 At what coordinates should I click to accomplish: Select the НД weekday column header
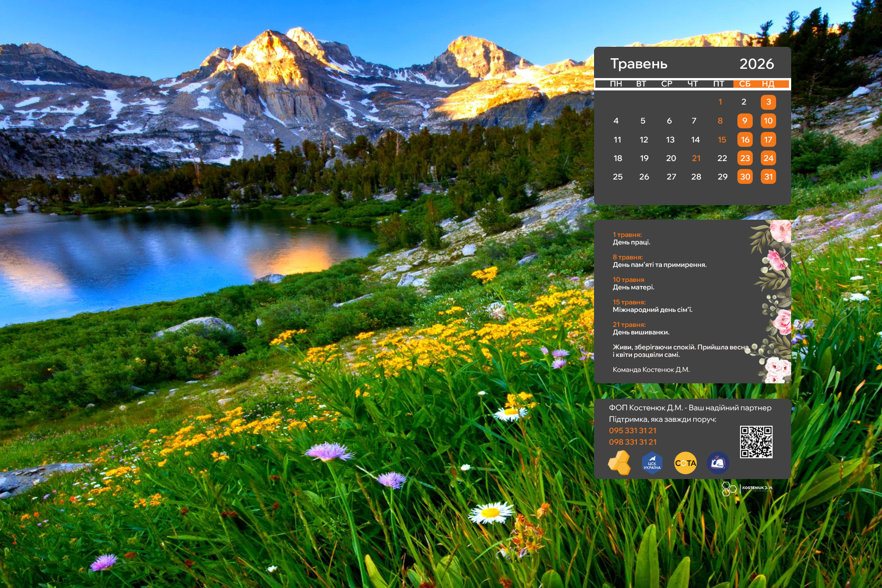(x=768, y=84)
